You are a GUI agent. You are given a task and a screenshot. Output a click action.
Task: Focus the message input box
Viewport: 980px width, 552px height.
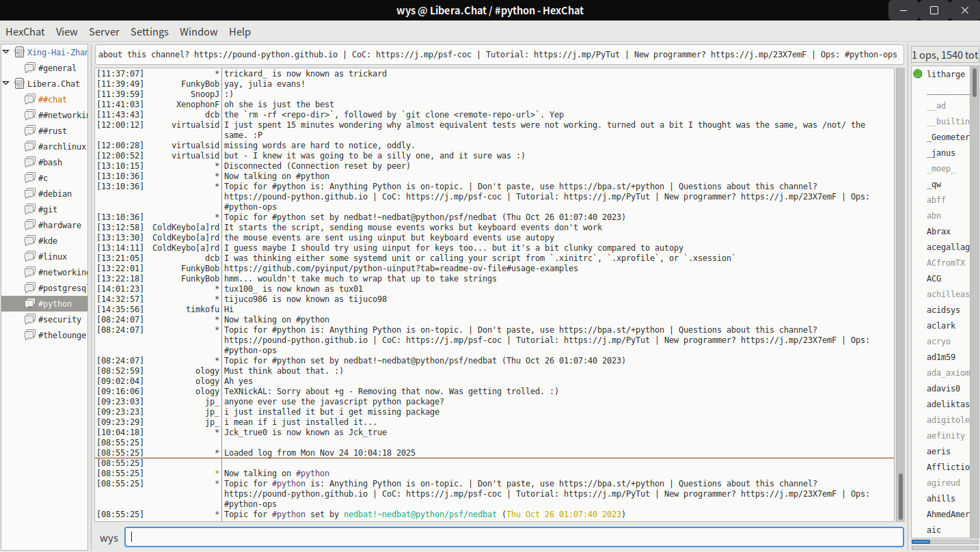(x=514, y=537)
